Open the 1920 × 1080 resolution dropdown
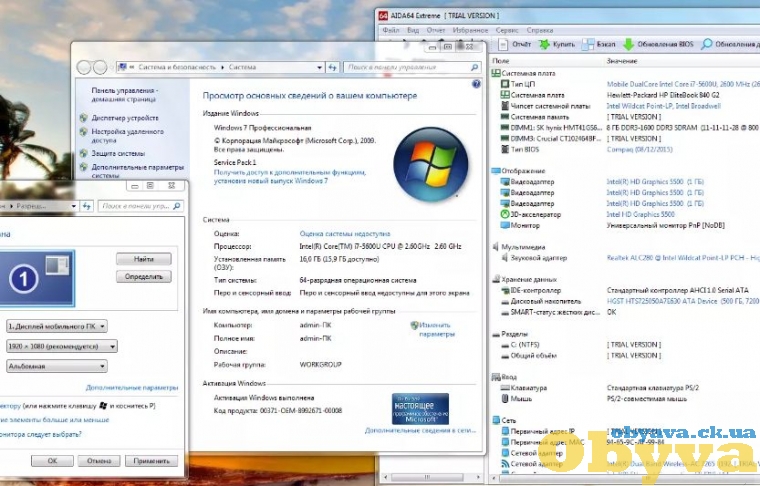 62,346
